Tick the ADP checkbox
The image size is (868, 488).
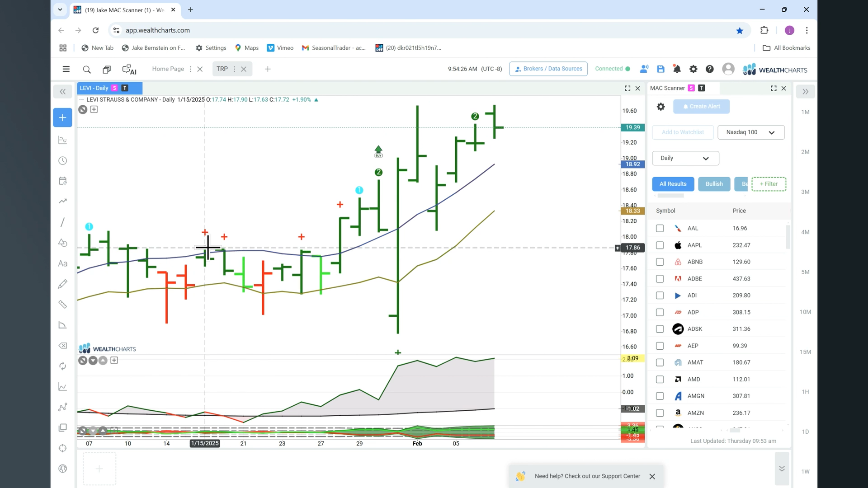660,312
